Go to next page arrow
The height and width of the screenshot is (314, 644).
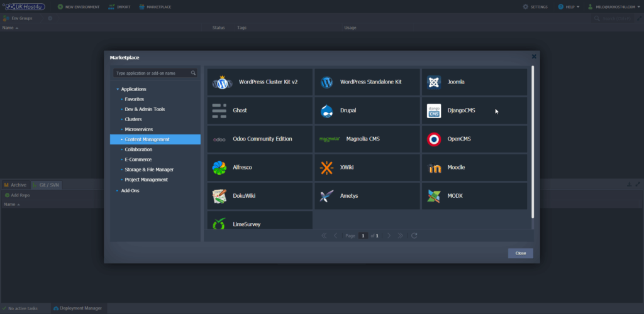click(389, 235)
